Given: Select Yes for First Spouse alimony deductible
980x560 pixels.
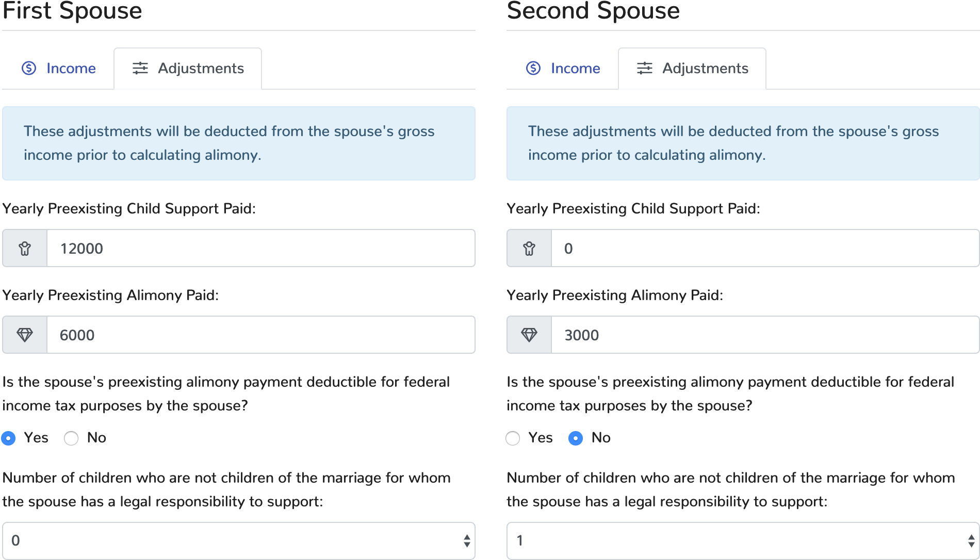Looking at the screenshot, I should coord(8,438).
